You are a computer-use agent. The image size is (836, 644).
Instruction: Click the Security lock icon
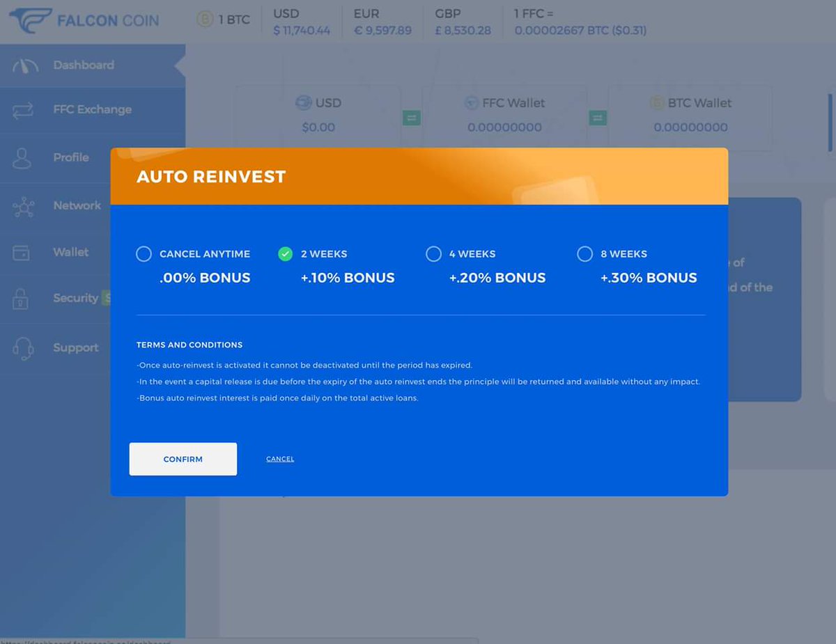click(23, 298)
